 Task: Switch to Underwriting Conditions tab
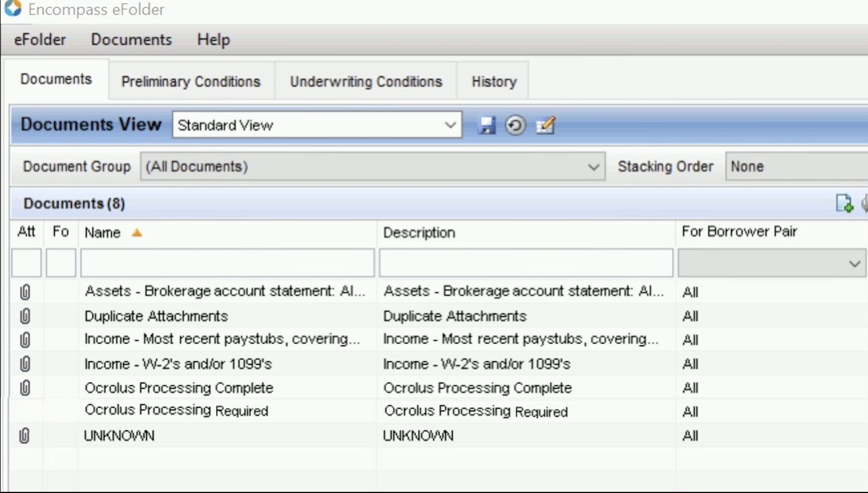(366, 81)
